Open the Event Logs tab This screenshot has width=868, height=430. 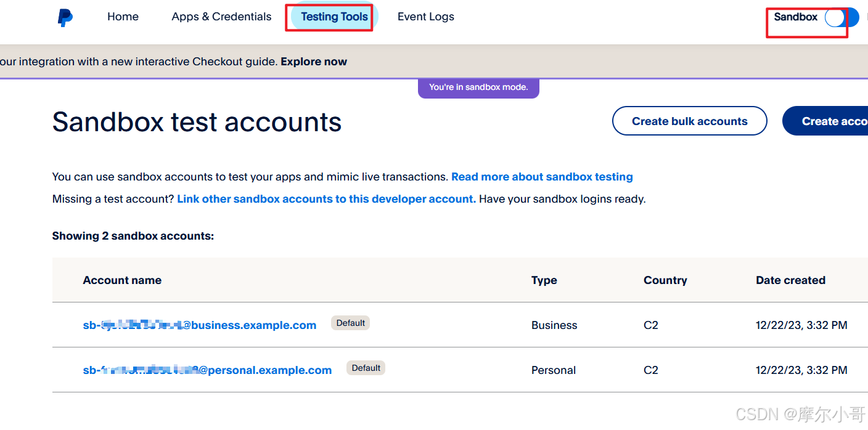426,17
